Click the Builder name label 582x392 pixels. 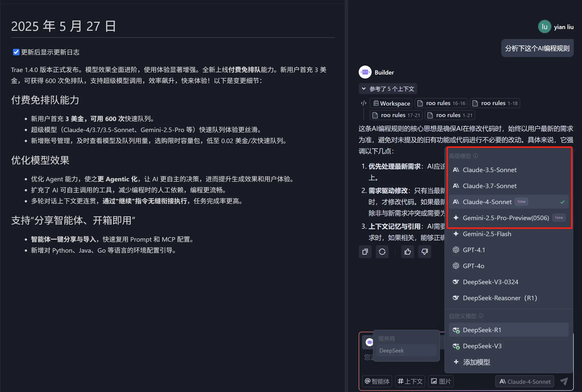pyautogui.click(x=384, y=72)
